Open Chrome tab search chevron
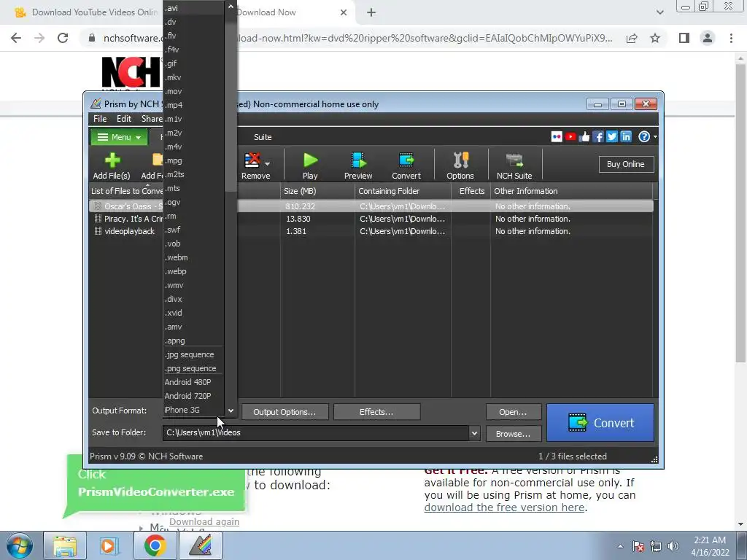This screenshot has width=747, height=560. (x=659, y=12)
